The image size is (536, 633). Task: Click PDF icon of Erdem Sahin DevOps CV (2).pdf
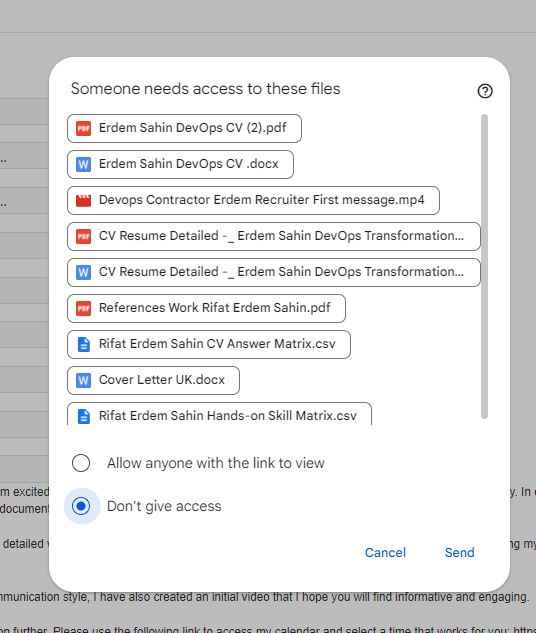[x=84, y=128]
